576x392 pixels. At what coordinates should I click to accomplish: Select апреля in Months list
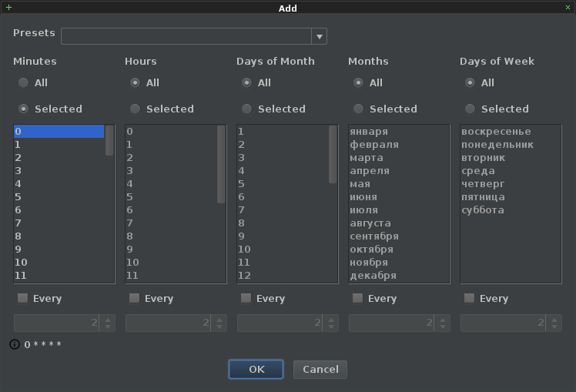click(x=400, y=171)
